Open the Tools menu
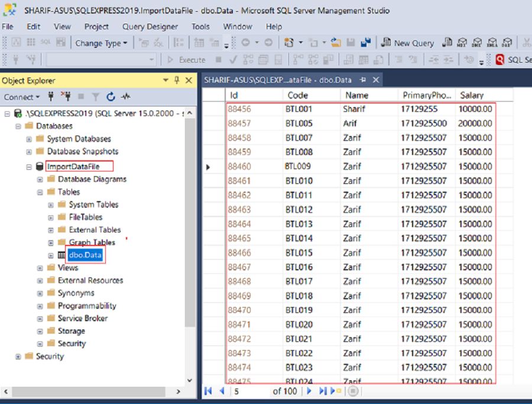This screenshot has width=532, height=404. click(200, 27)
